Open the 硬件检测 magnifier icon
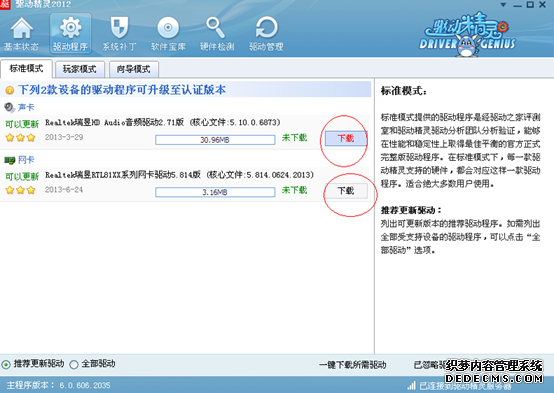 (x=216, y=28)
